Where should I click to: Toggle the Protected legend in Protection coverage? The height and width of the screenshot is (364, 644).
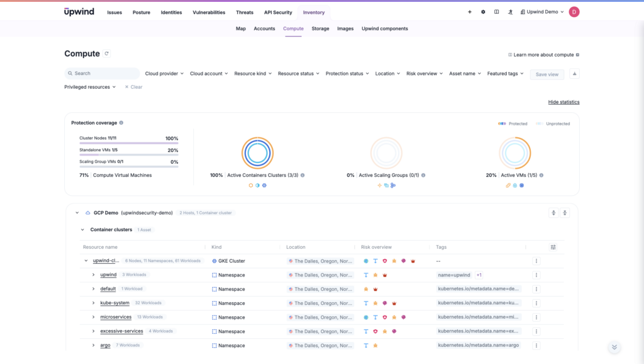point(514,123)
